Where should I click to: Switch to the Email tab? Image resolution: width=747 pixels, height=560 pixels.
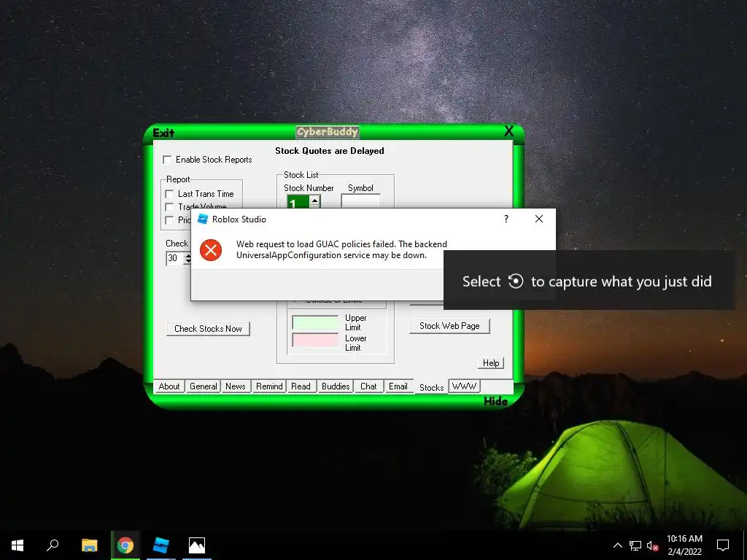[398, 386]
